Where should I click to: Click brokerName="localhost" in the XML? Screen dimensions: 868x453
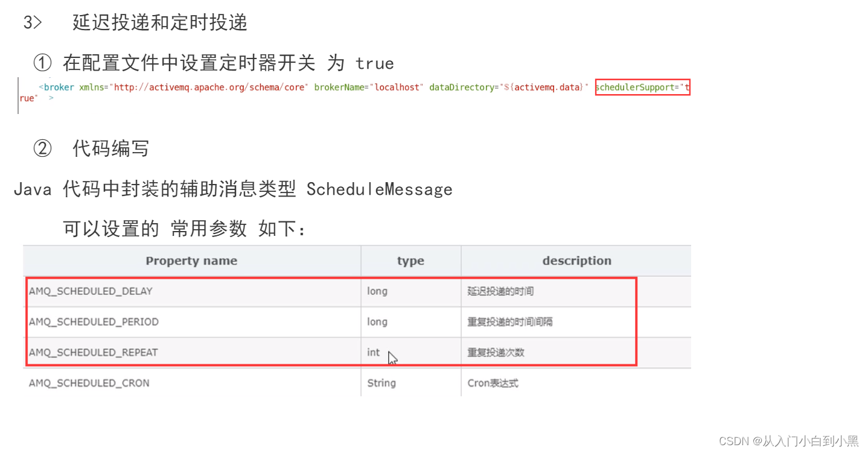point(369,87)
